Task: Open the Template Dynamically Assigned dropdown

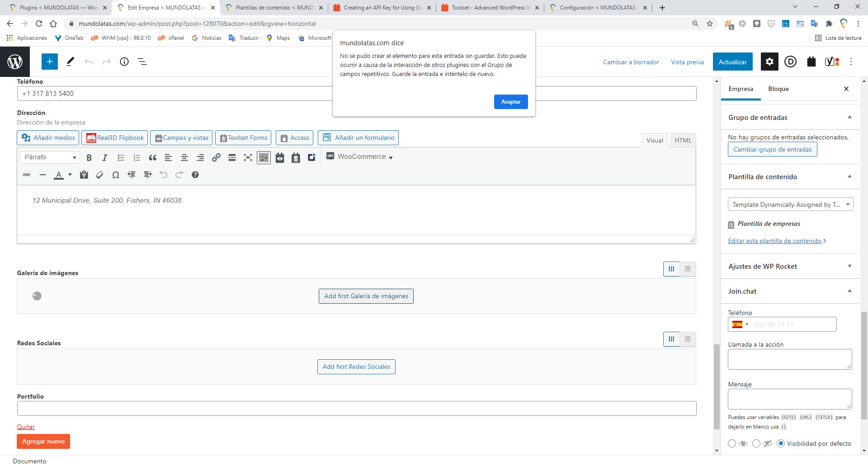Action: pyautogui.click(x=790, y=205)
